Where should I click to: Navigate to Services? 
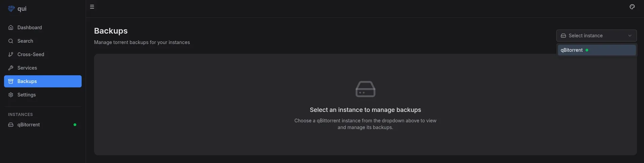[x=27, y=68]
